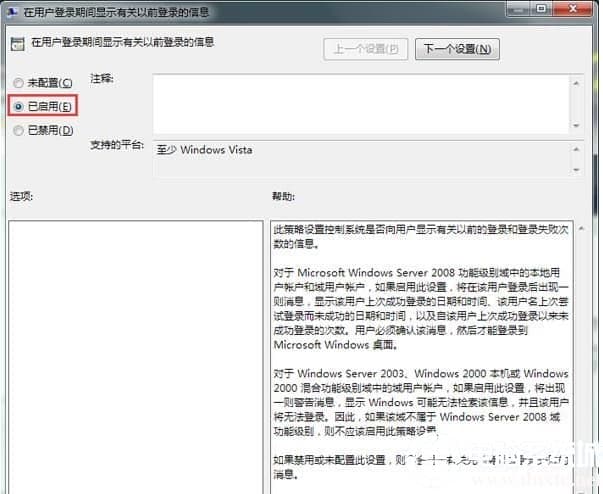Maximize the policy dialog window
This screenshot has height=494, width=603.
541,8
